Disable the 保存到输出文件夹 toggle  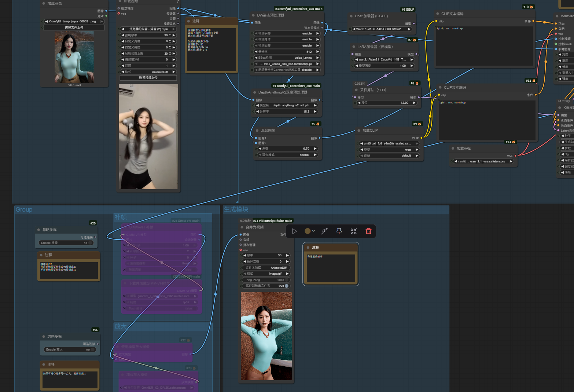click(x=287, y=286)
